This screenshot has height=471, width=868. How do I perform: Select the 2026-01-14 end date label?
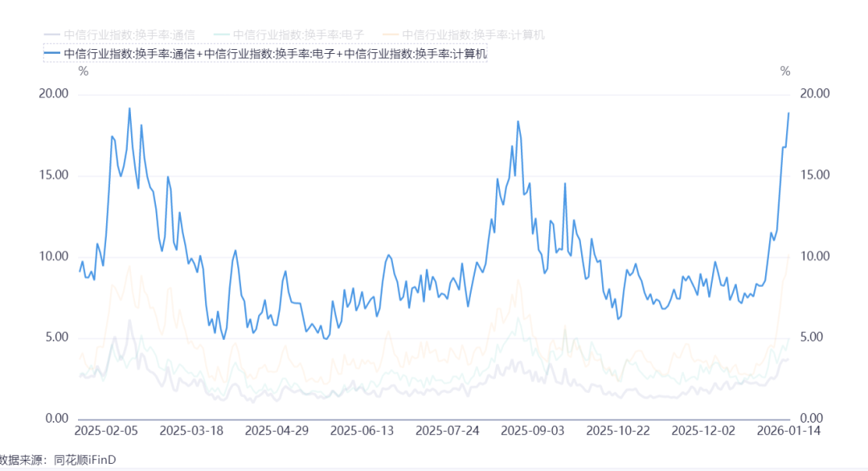(789, 431)
